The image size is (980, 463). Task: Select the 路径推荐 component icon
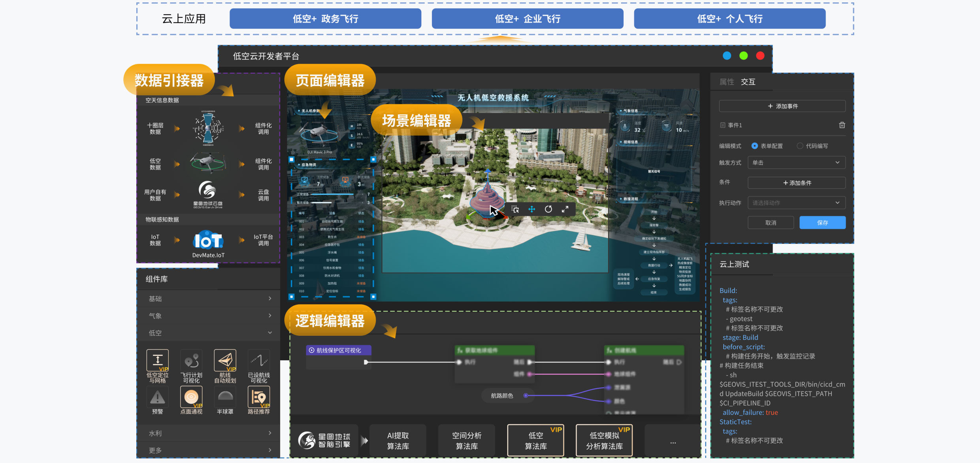[258, 397]
